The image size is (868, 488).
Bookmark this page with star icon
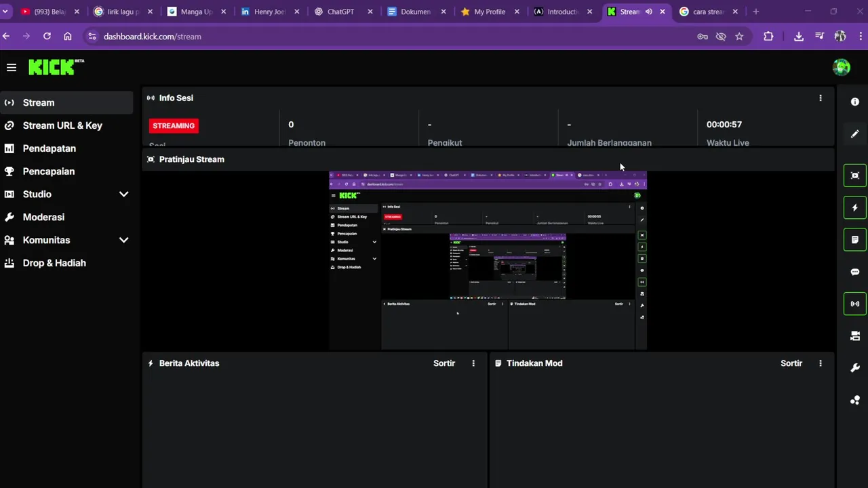coord(739,37)
